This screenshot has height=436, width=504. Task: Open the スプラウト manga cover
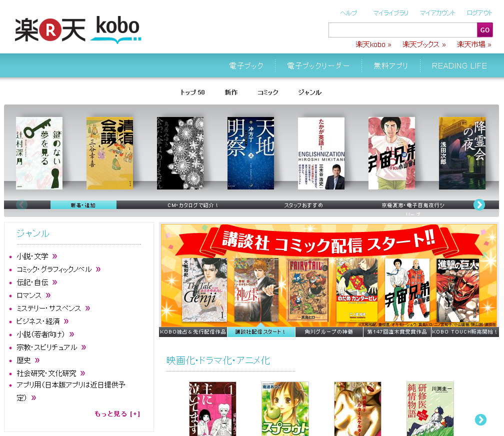tap(285, 408)
